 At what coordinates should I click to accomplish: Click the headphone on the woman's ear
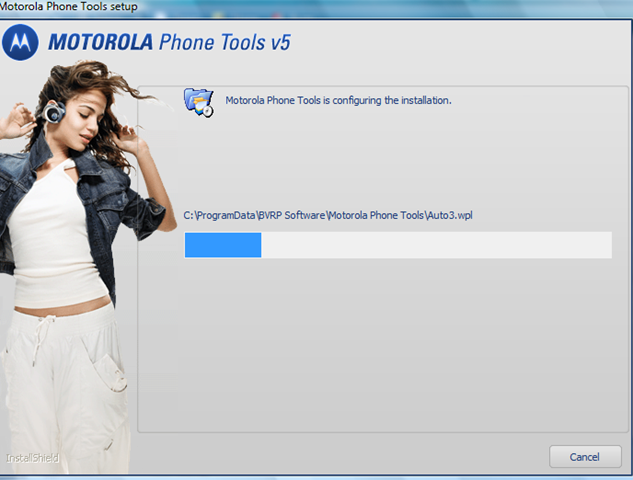point(54,112)
